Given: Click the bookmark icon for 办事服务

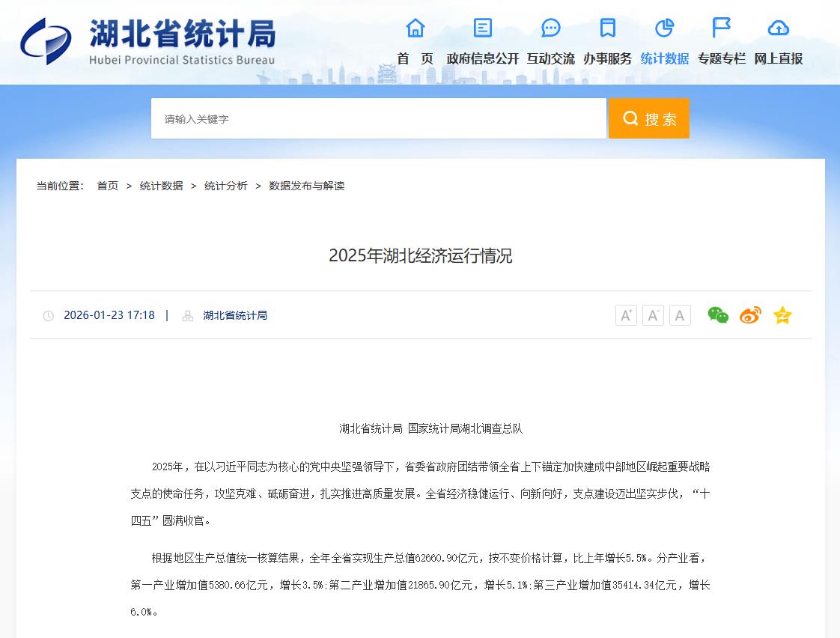Looking at the screenshot, I should (x=607, y=28).
